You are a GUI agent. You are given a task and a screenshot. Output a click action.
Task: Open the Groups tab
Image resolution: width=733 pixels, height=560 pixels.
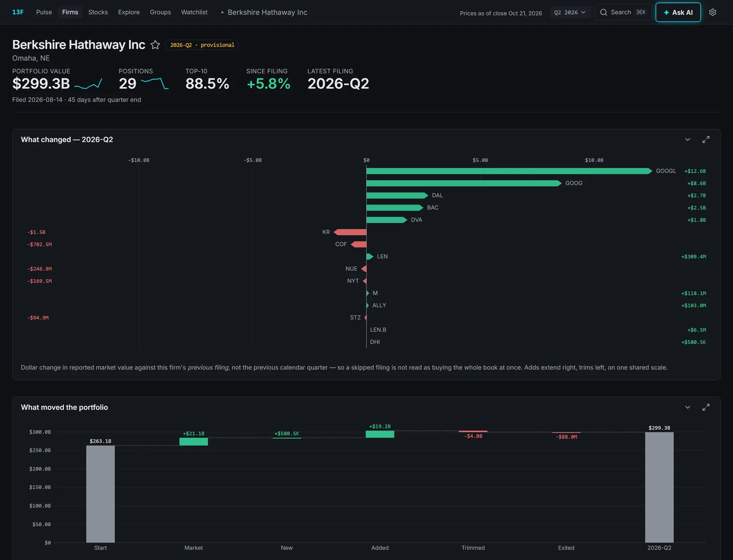[x=160, y=12]
